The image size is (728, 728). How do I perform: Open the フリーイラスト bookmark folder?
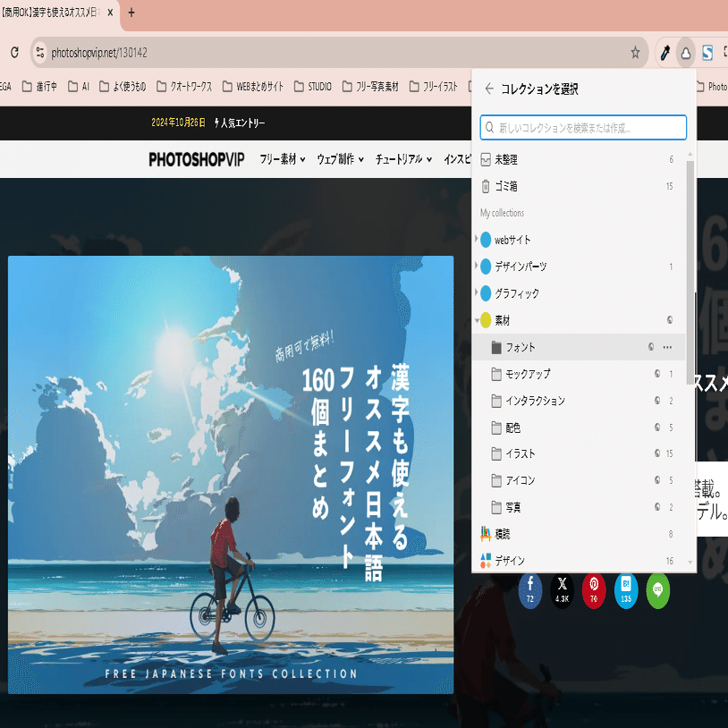coord(434,87)
